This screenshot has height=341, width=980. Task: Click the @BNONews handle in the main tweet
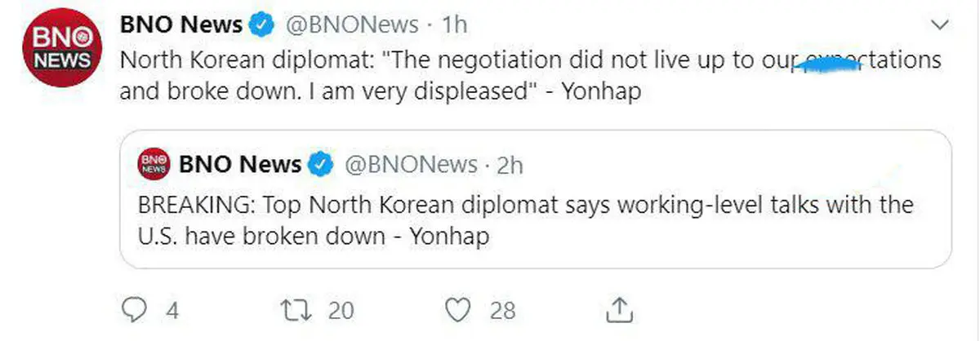coord(351,25)
